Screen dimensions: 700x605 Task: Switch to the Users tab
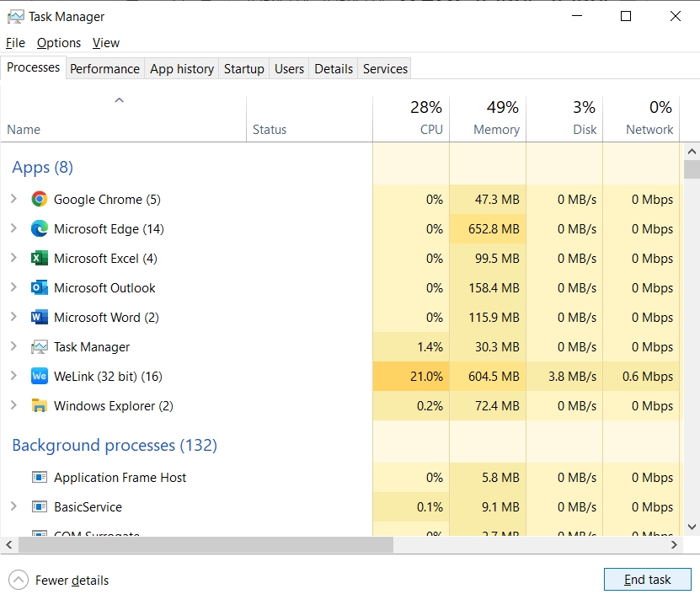(x=289, y=69)
